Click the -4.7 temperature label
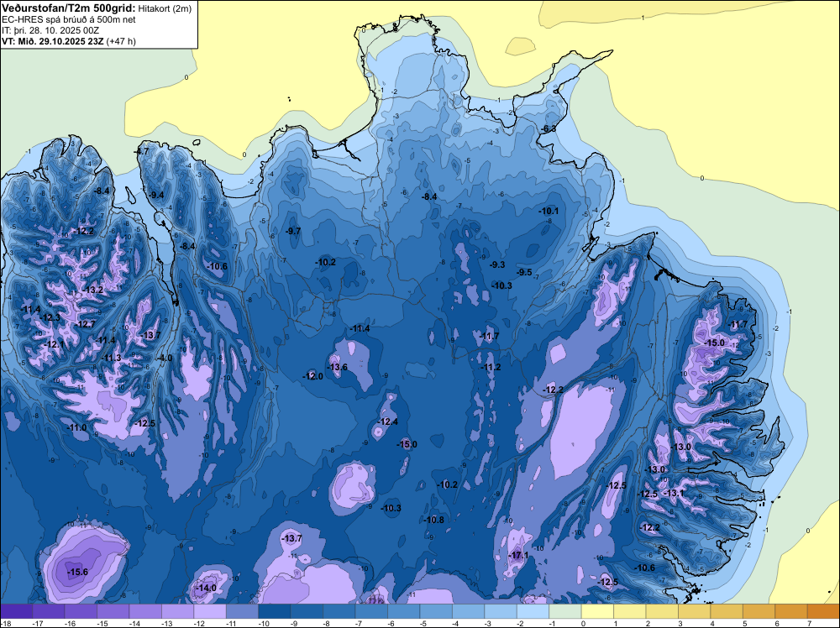The height and width of the screenshot is (628, 840). point(142,151)
